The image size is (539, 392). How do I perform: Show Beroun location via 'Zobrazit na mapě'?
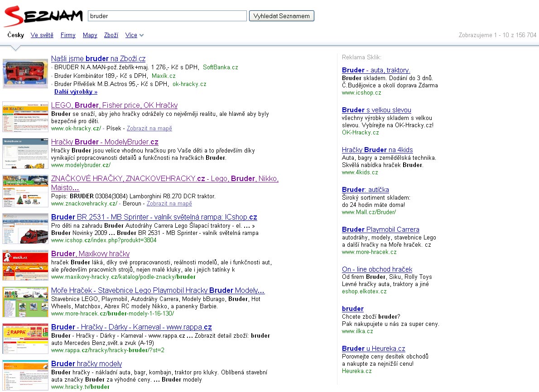(x=169, y=204)
